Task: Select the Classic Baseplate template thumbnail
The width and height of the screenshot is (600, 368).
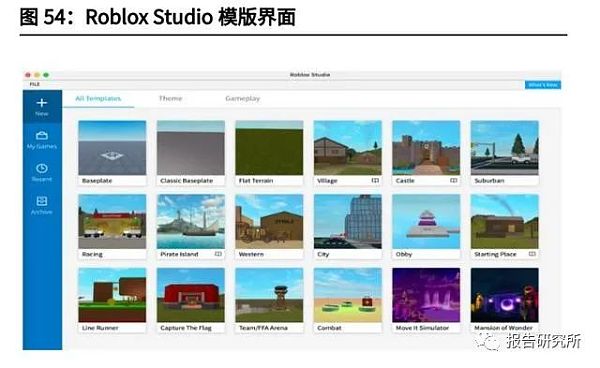Action: (x=191, y=148)
